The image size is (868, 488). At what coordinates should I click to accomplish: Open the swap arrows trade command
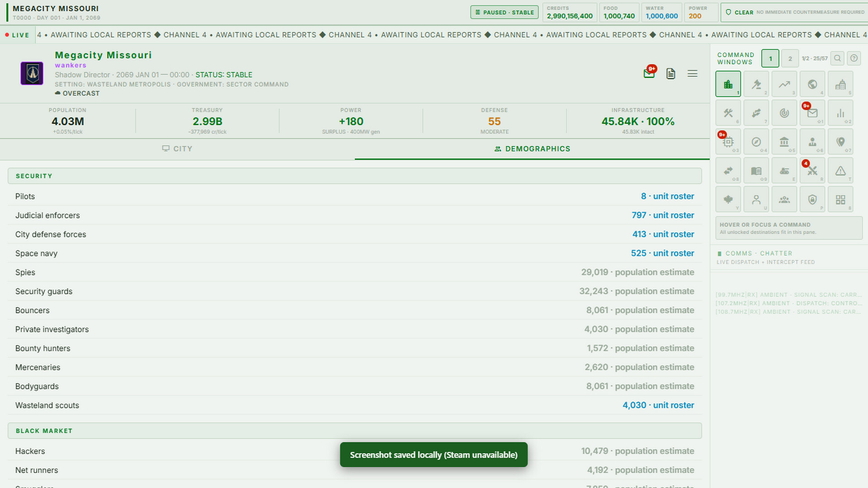click(x=728, y=171)
